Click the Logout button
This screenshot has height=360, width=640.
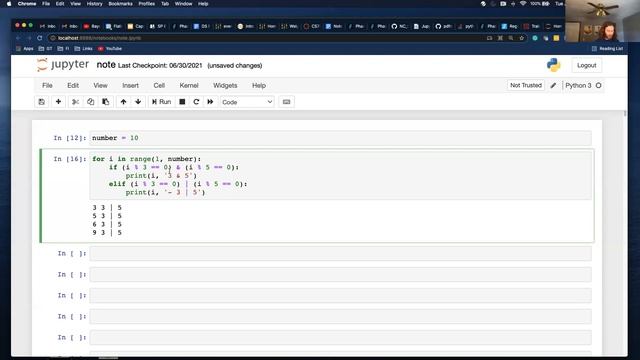[x=587, y=65]
